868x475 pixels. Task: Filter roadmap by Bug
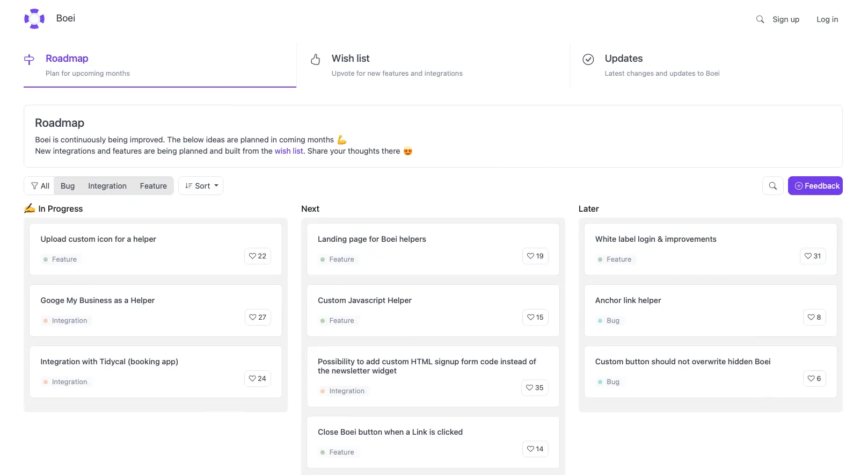point(68,186)
